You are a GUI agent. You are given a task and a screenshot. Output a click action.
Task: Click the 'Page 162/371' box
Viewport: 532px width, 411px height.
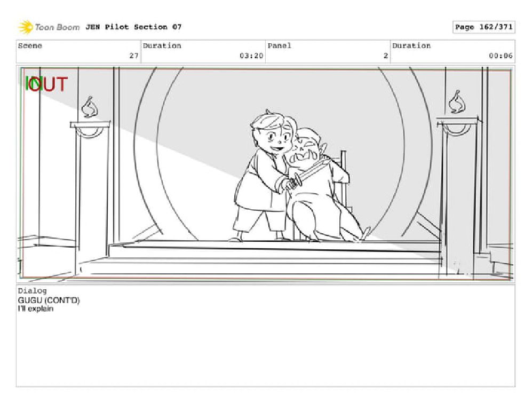483,27
